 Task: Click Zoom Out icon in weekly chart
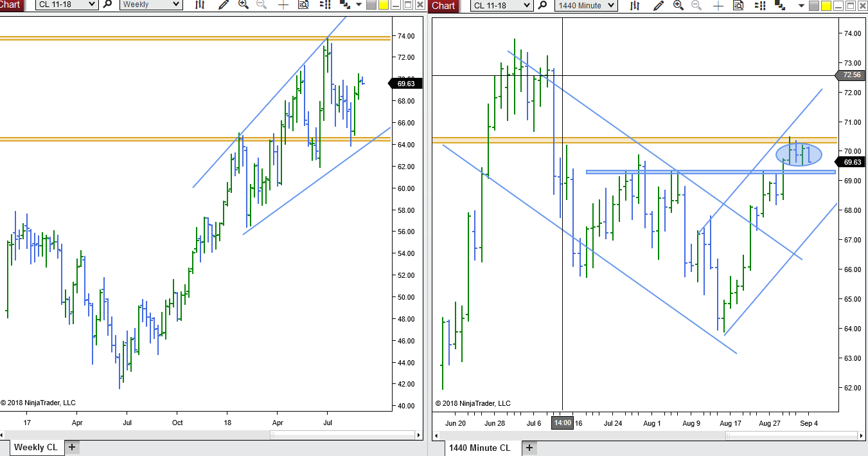pyautogui.click(x=261, y=4)
